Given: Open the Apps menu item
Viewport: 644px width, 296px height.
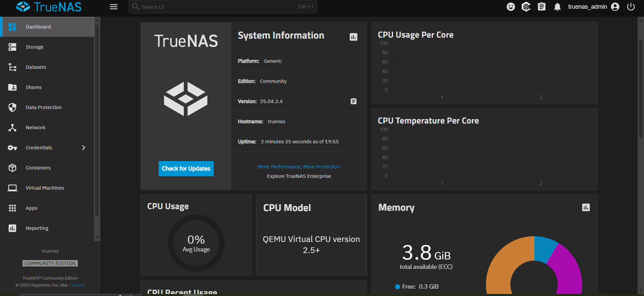Looking at the screenshot, I should 48,208.
